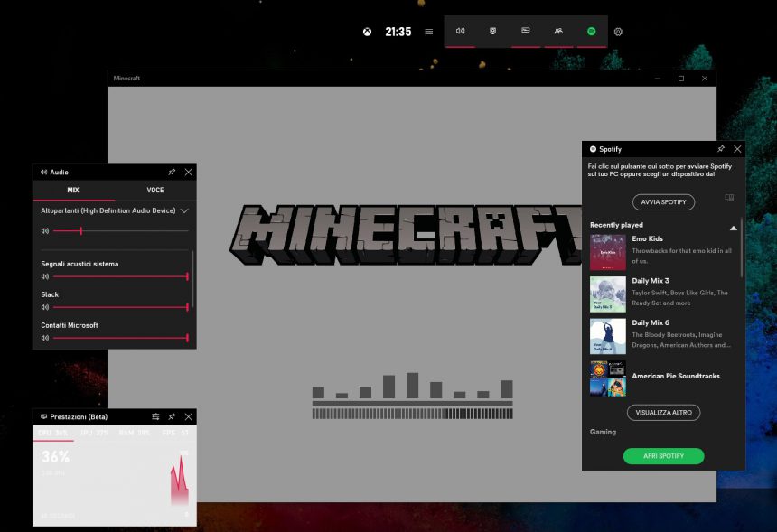This screenshot has width=777, height=532.
Task: Close the Minecraft window
Action: [x=705, y=79]
